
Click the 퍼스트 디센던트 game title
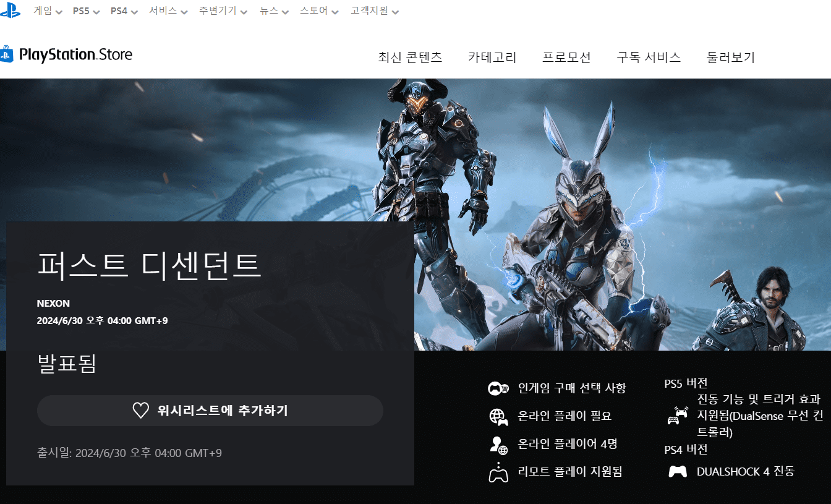click(x=150, y=265)
